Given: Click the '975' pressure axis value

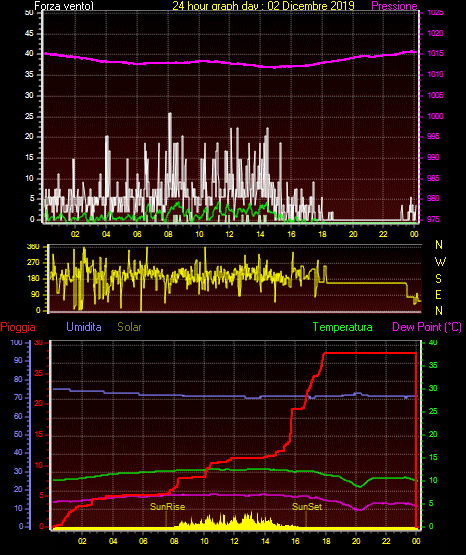Looking at the screenshot, I should coord(433,219).
